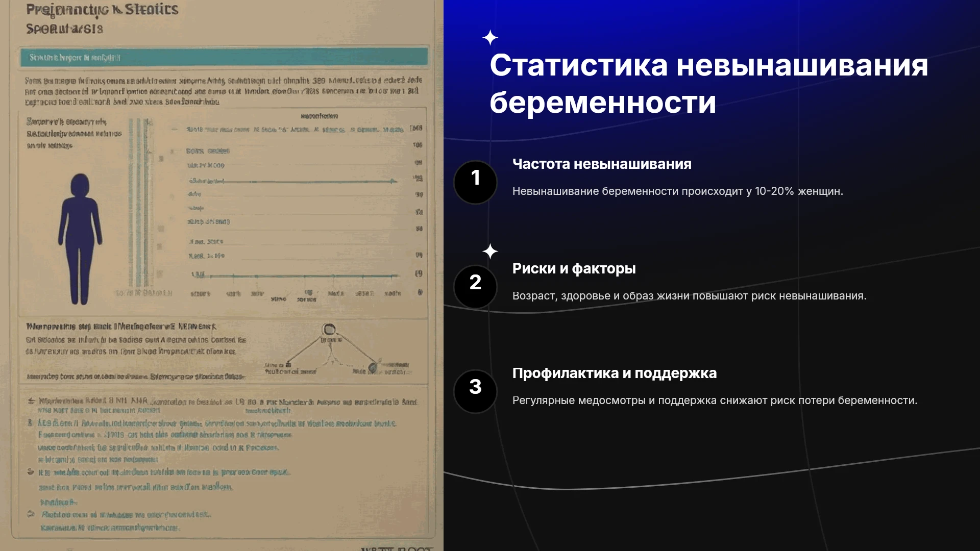The width and height of the screenshot is (980, 551).
Task: Click the number 3 circle badge
Action: pos(475,391)
